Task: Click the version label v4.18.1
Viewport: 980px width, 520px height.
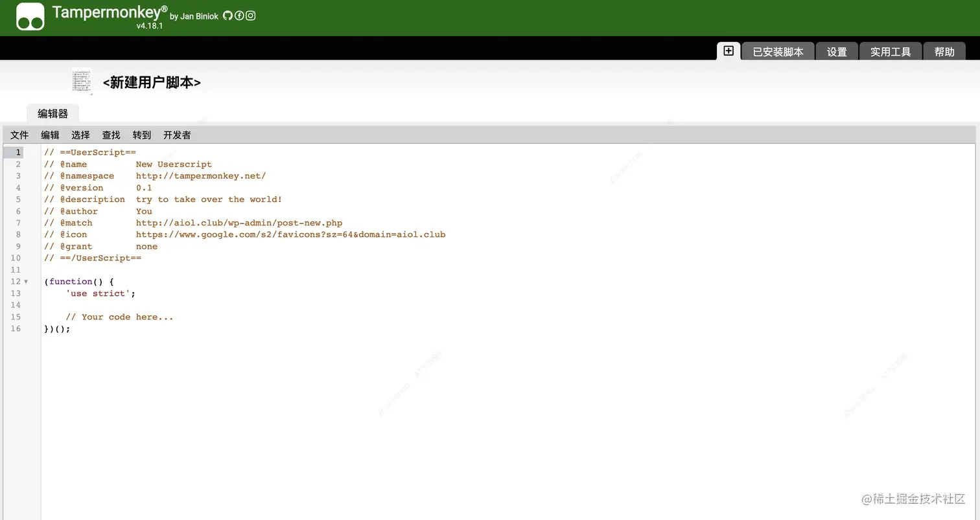Action: point(150,26)
